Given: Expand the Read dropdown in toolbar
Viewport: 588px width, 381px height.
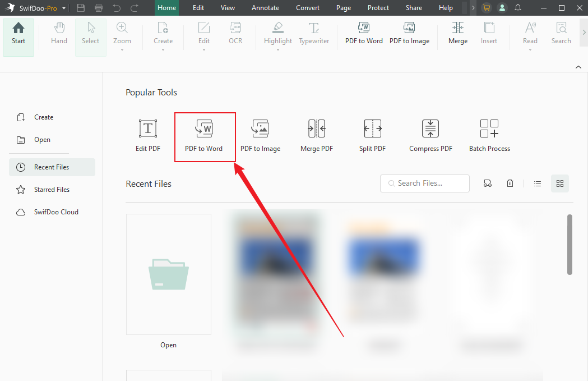Looking at the screenshot, I should coord(530,50).
